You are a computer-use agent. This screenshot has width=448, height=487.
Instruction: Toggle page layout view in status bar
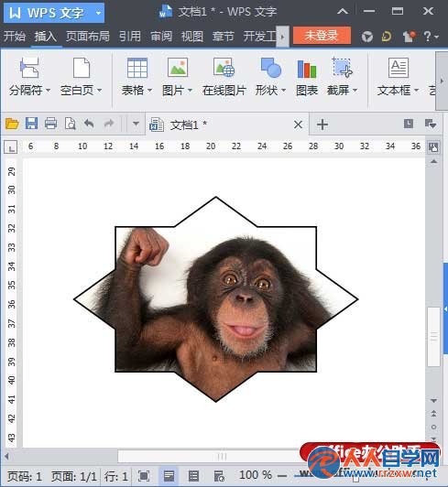pyautogui.click(x=169, y=476)
